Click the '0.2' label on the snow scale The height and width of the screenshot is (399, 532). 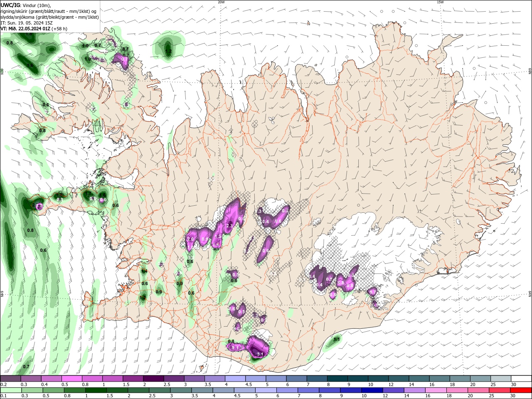click(3, 384)
